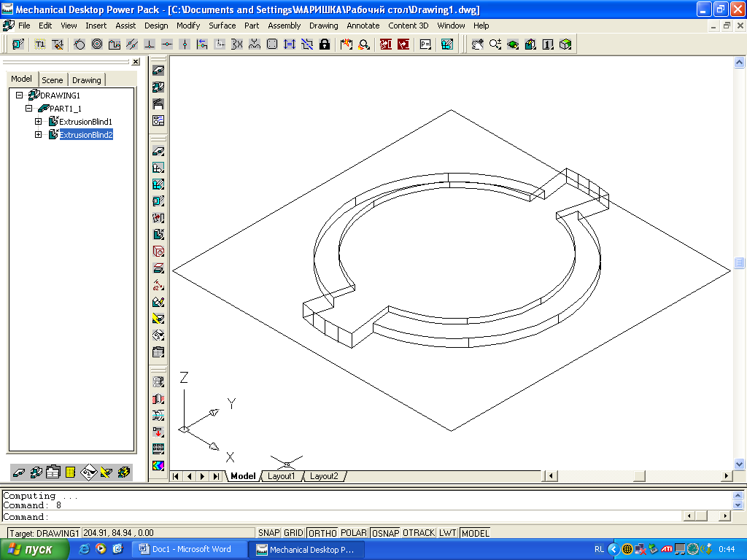Click drawing area horizontal scroll right arrow
Viewport: 747px width, 560px height.
click(x=726, y=475)
